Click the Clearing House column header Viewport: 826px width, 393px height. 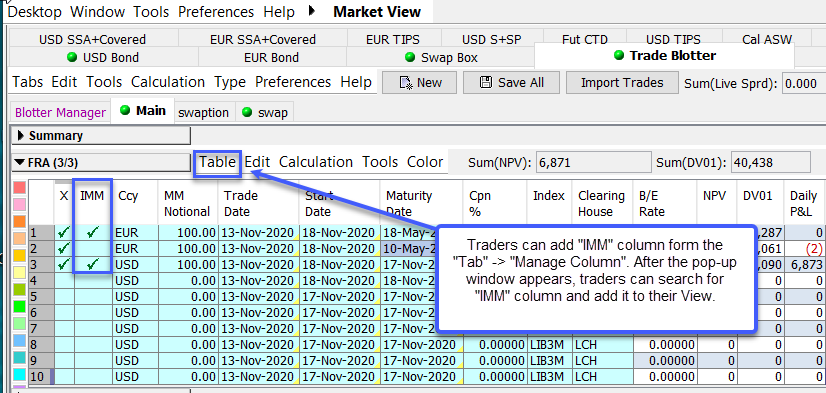pos(603,203)
